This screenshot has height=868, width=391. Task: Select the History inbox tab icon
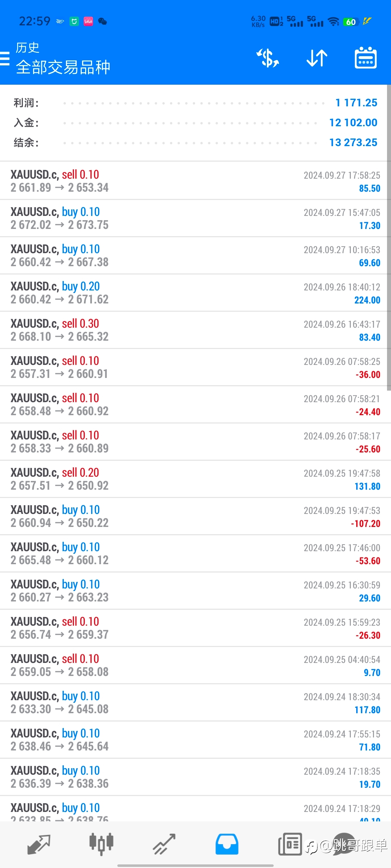[x=227, y=844]
